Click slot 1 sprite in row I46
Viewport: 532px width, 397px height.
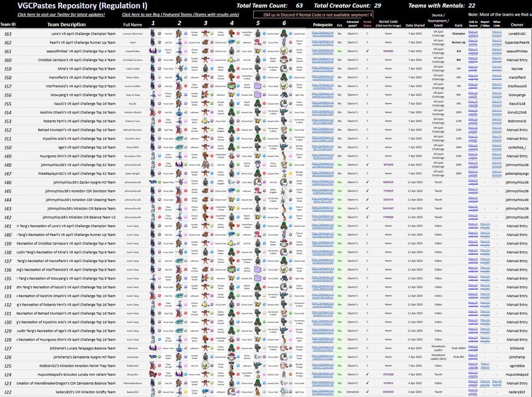click(x=153, y=182)
